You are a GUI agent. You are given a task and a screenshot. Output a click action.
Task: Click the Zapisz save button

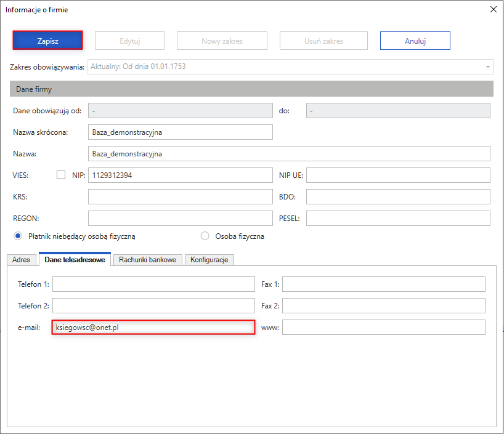pyautogui.click(x=47, y=41)
